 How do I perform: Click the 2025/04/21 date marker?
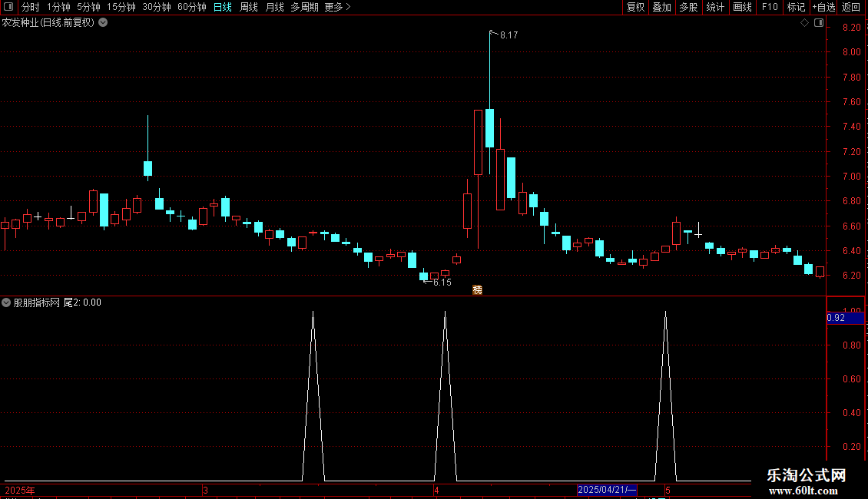point(607,490)
